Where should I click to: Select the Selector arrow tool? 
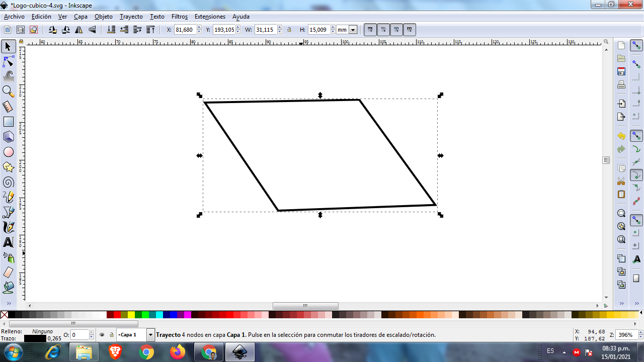8,47
